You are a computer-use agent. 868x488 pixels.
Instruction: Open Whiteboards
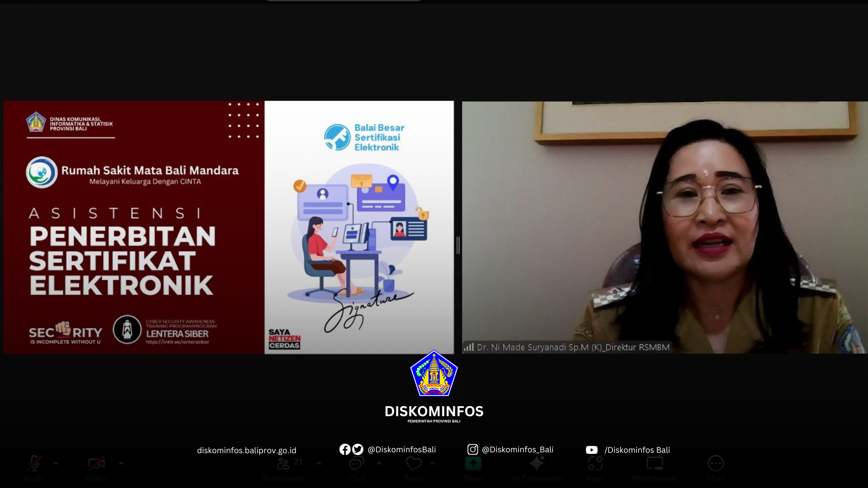(655, 468)
